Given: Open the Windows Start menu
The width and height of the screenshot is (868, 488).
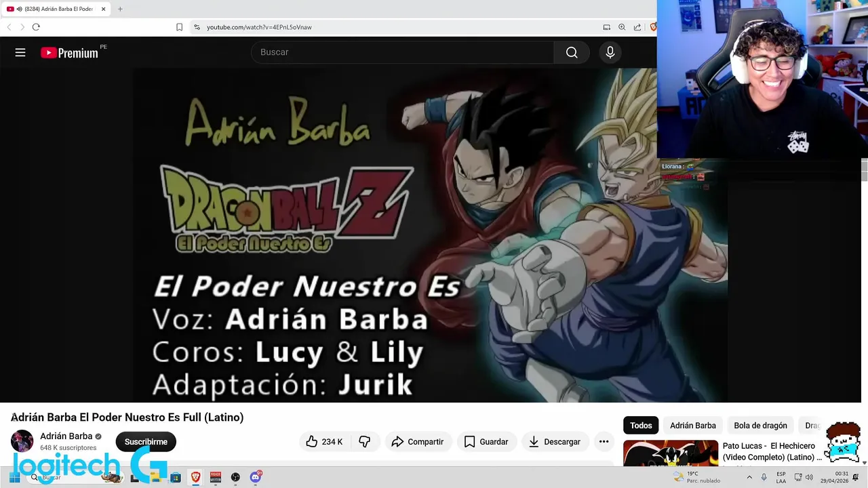Looking at the screenshot, I should pos(14,478).
